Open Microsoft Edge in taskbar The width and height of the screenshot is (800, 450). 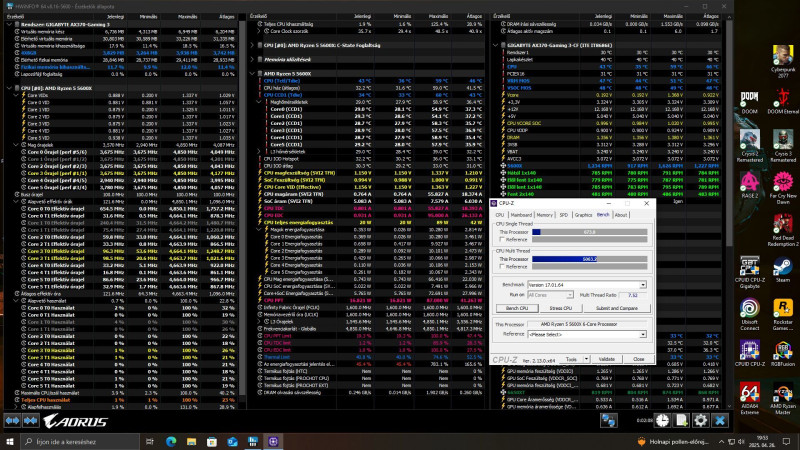pyautogui.click(x=170, y=441)
